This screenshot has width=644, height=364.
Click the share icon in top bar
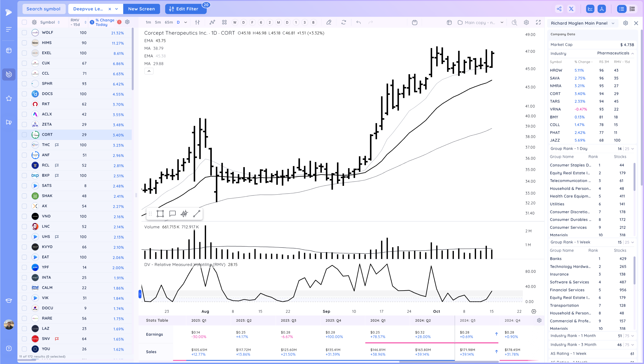(559, 9)
